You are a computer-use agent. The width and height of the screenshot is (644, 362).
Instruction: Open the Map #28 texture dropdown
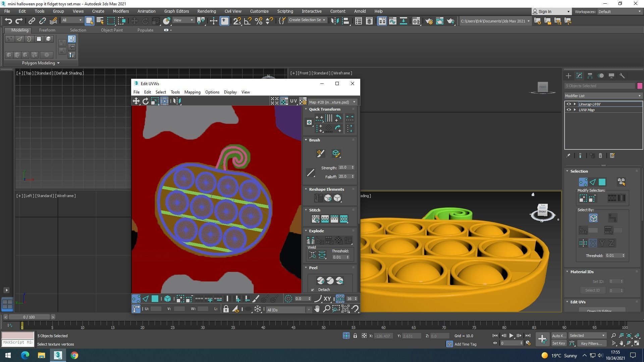pos(332,102)
